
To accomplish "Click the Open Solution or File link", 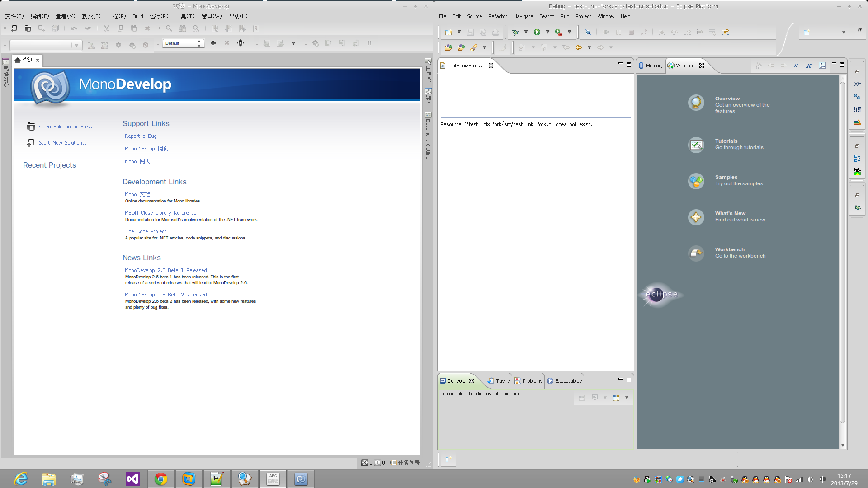I will (x=66, y=127).
